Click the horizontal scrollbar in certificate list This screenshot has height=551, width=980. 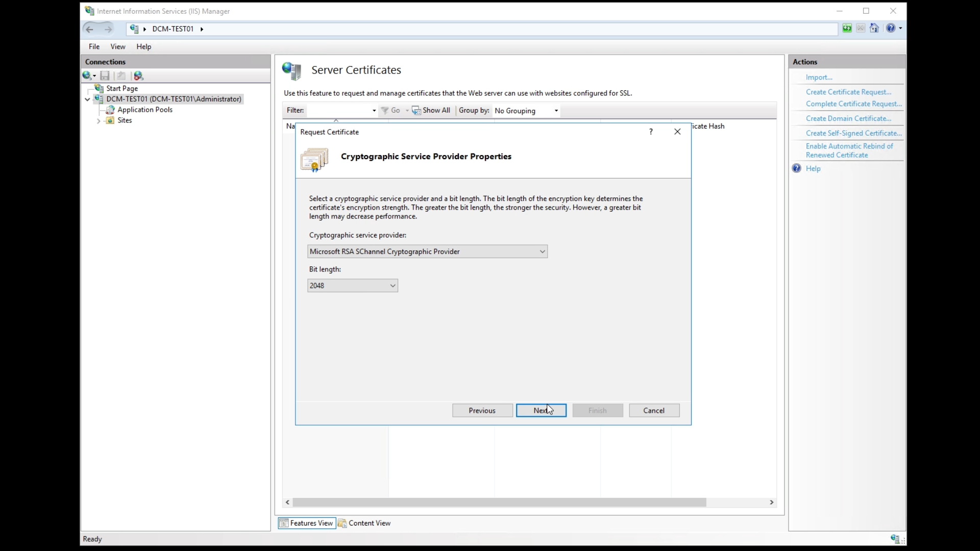[x=499, y=503]
